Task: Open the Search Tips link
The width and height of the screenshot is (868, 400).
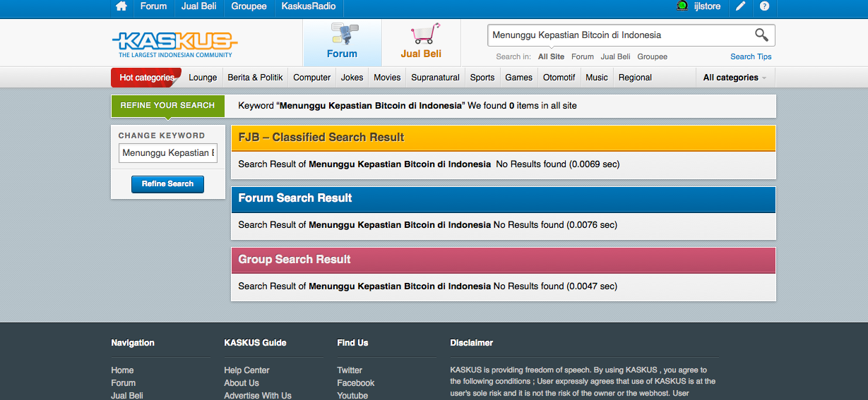Action: 751,57
